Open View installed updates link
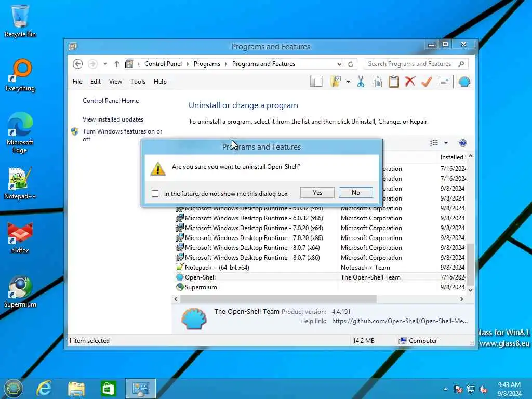 click(x=113, y=119)
